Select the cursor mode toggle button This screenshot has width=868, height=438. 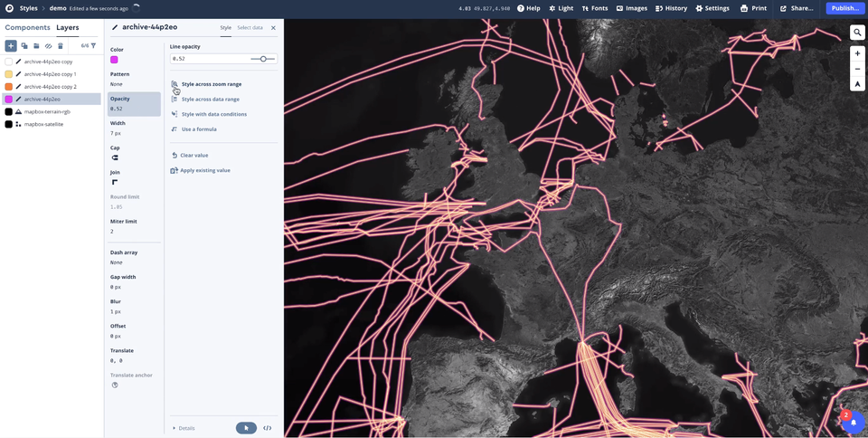pyautogui.click(x=246, y=428)
